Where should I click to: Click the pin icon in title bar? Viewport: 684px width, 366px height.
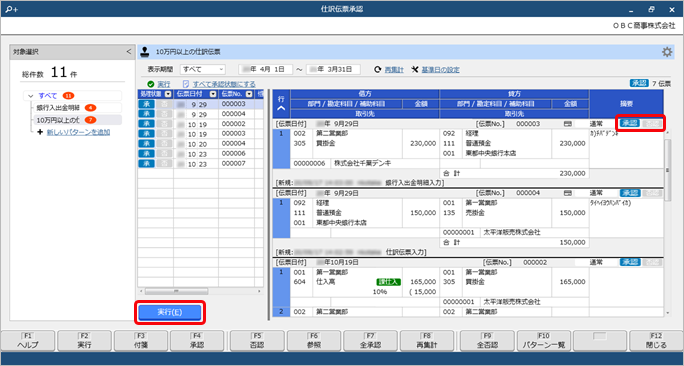[x=11, y=9]
